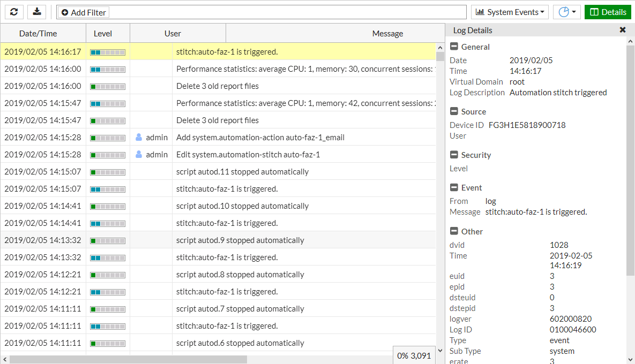Click the horizontal scrollbar of log table
The width and height of the screenshot is (635, 364).
coord(129,359)
